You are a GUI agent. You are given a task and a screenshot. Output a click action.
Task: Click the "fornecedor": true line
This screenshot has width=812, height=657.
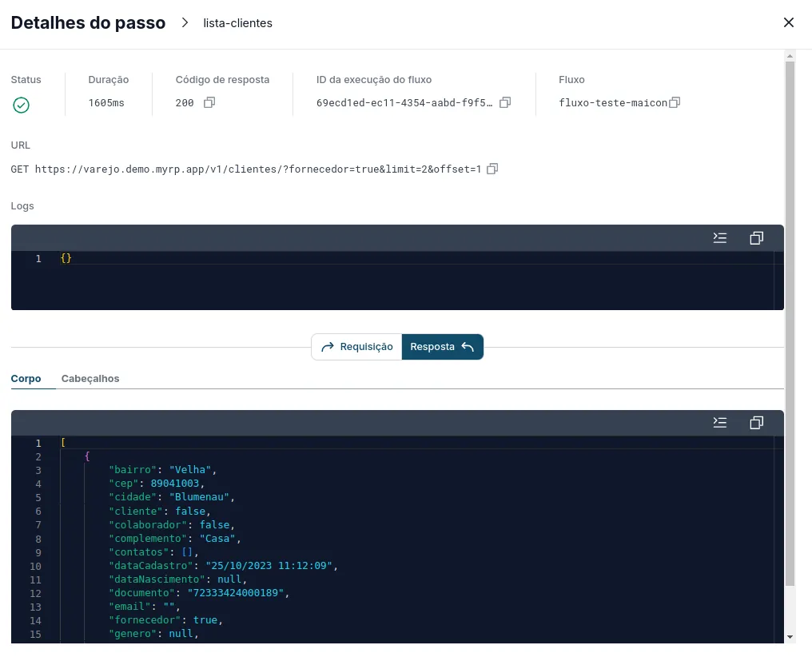(165, 620)
